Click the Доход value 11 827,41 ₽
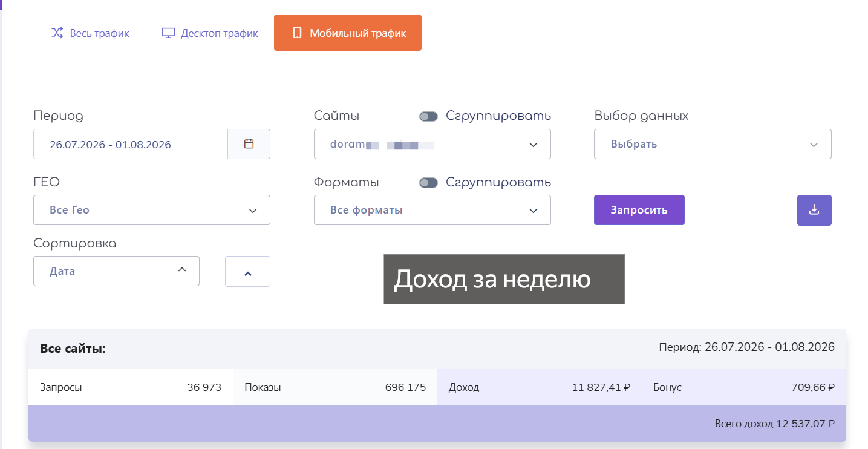Image resolution: width=868 pixels, height=449 pixels. (x=601, y=387)
